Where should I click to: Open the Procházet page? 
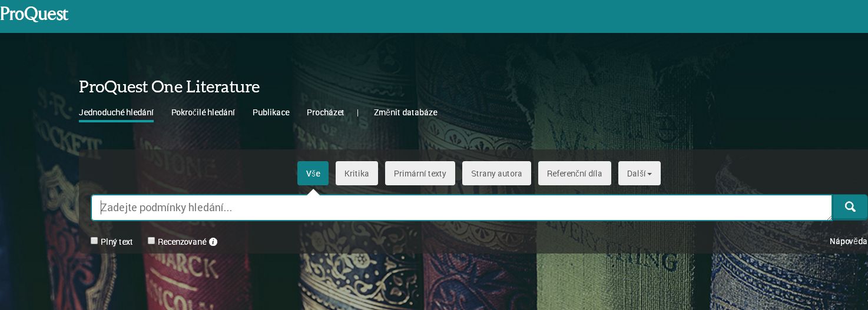pos(325,112)
